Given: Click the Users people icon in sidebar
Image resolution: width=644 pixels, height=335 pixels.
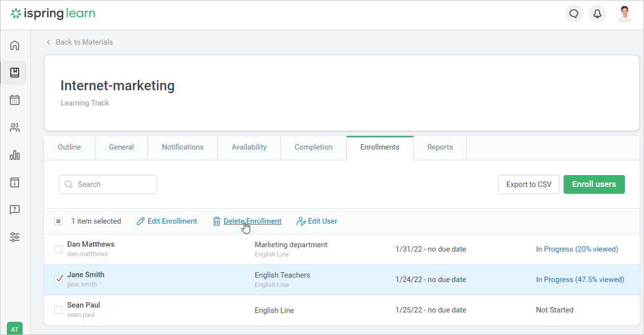Looking at the screenshot, I should tap(15, 128).
